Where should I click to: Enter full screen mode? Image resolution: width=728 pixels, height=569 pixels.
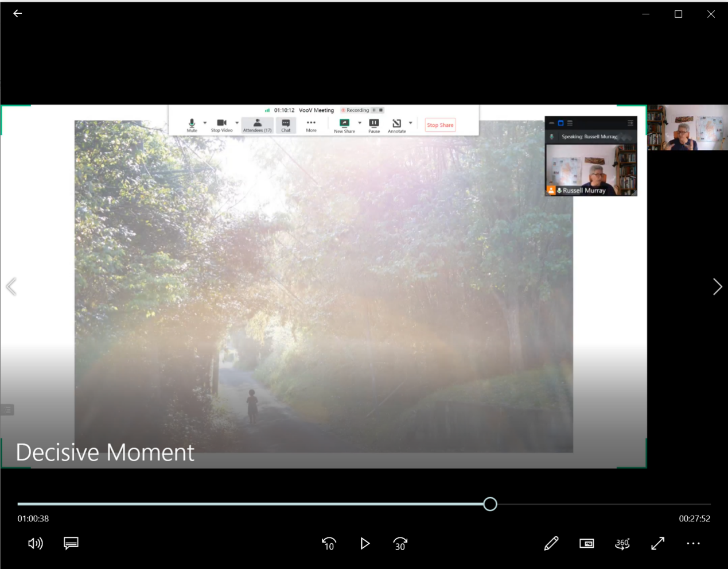click(x=658, y=543)
